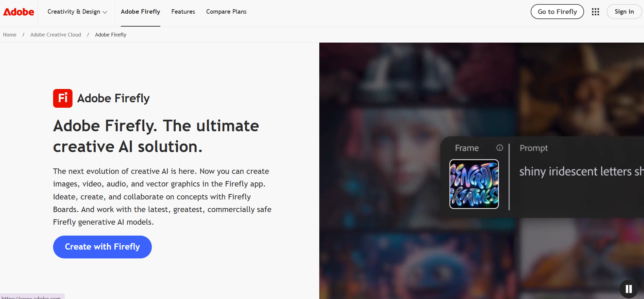Go to Home breadcrumb link
644x299 pixels.
(x=10, y=35)
